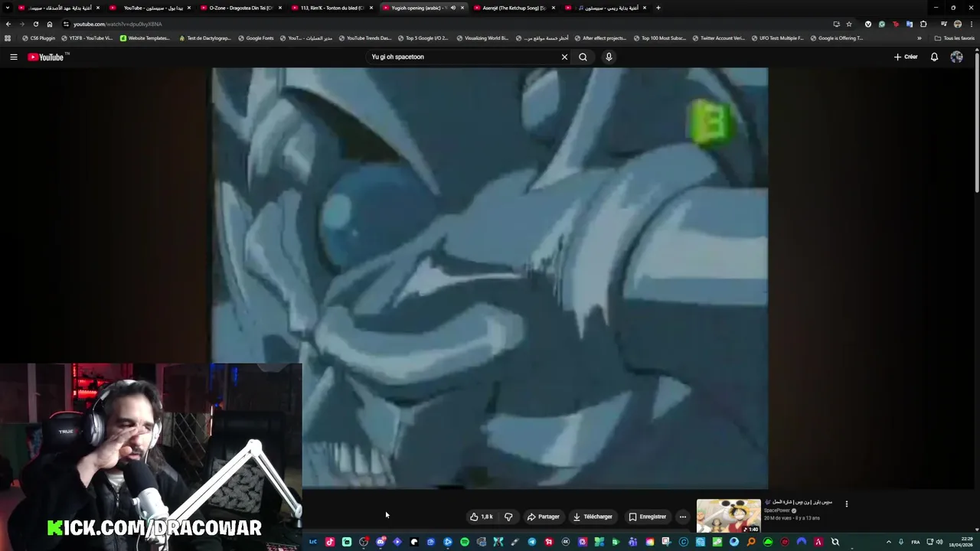
Task: Mute the Yugioh opening tab audio icon
Action: [452, 8]
